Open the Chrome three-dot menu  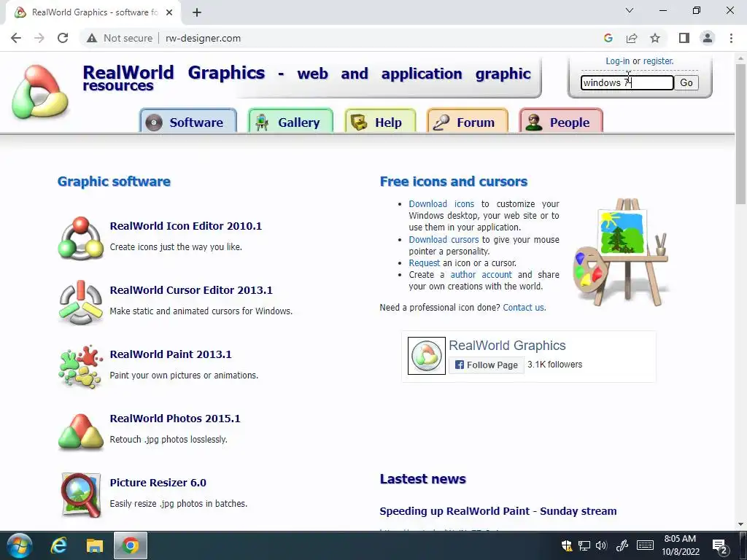731,38
